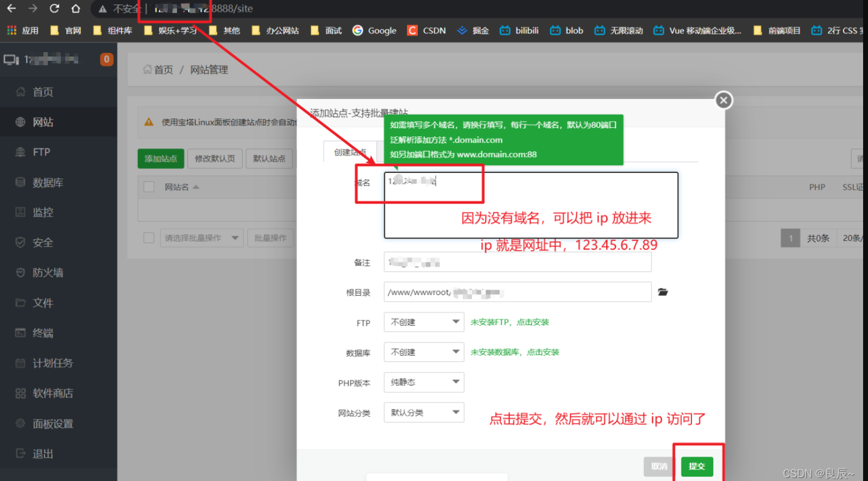Open the 应用 apps bookmark icon
Screen dimensions: 868x481
coord(23,30)
